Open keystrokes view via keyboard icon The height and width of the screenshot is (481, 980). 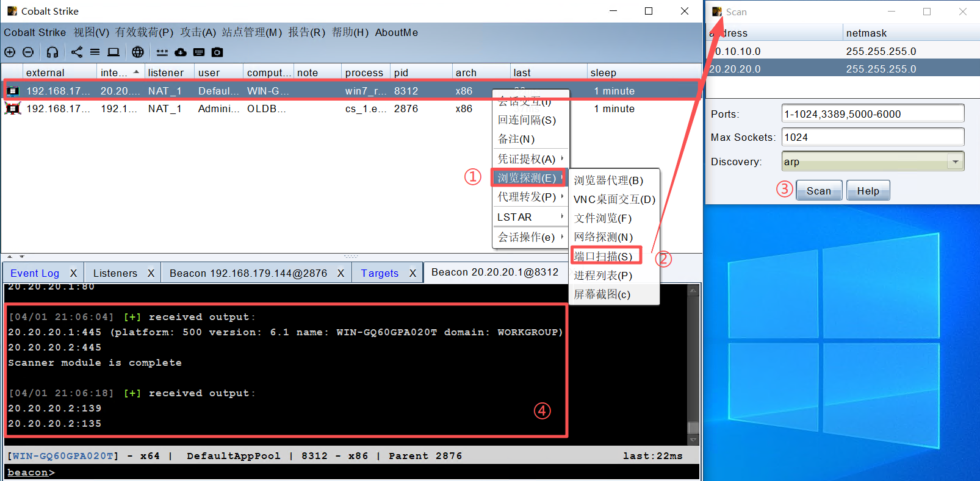click(199, 52)
